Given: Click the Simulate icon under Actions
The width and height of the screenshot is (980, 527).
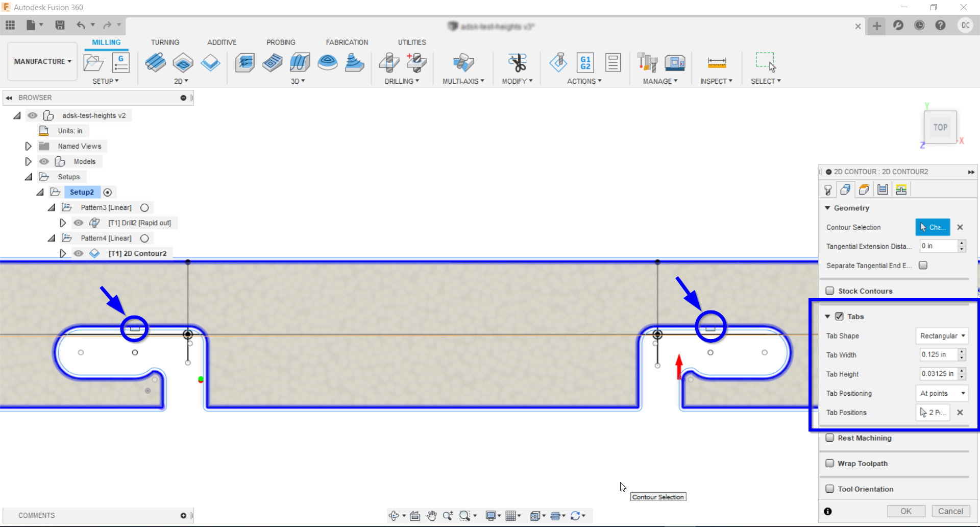Looking at the screenshot, I should pyautogui.click(x=559, y=62).
